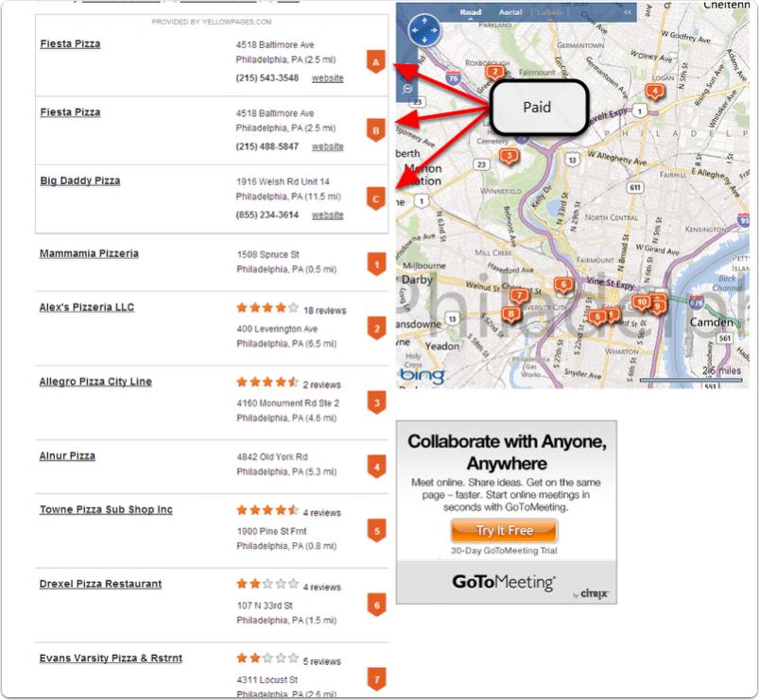The width and height of the screenshot is (759, 700).
Task: Pan the map left with the compass arrow
Action: [414, 30]
